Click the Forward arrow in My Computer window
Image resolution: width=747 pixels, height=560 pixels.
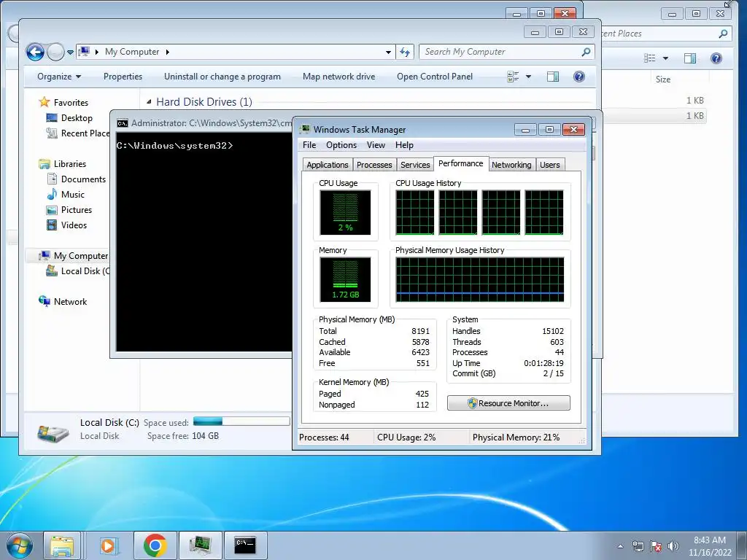click(x=55, y=52)
